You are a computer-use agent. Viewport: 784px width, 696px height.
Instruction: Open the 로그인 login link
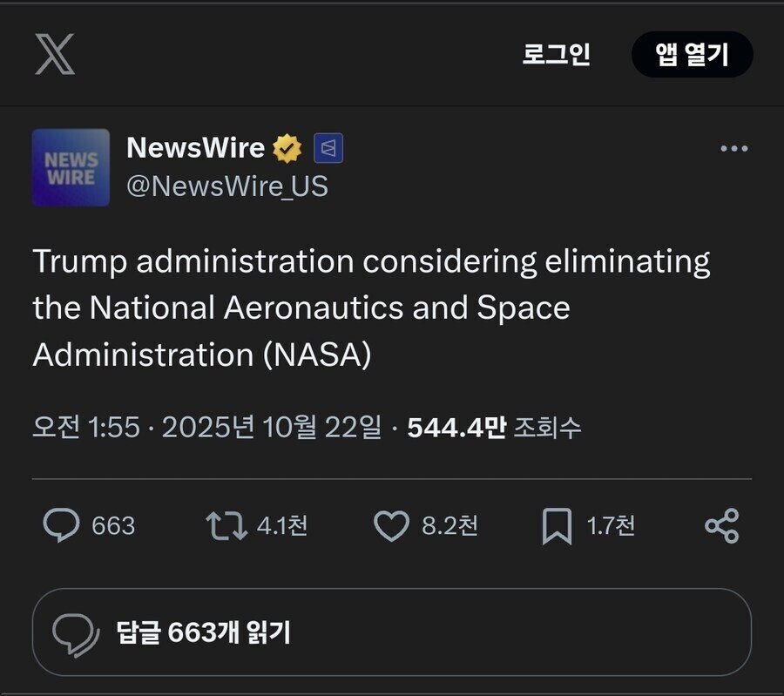(556, 54)
